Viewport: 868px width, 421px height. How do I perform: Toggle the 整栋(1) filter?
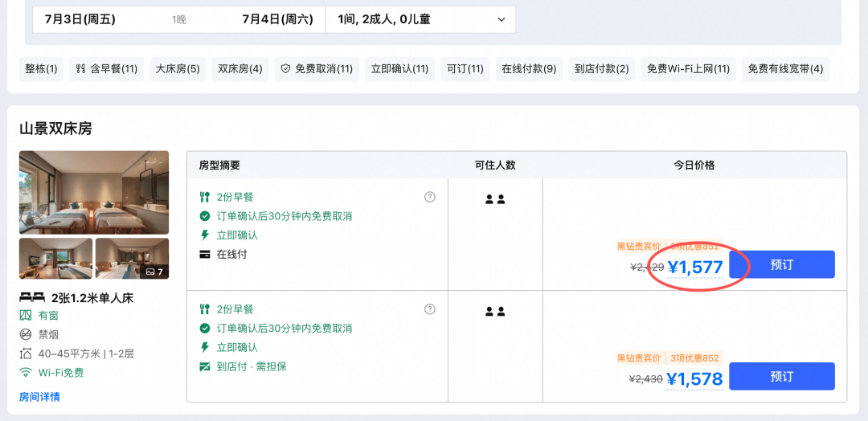pos(42,69)
